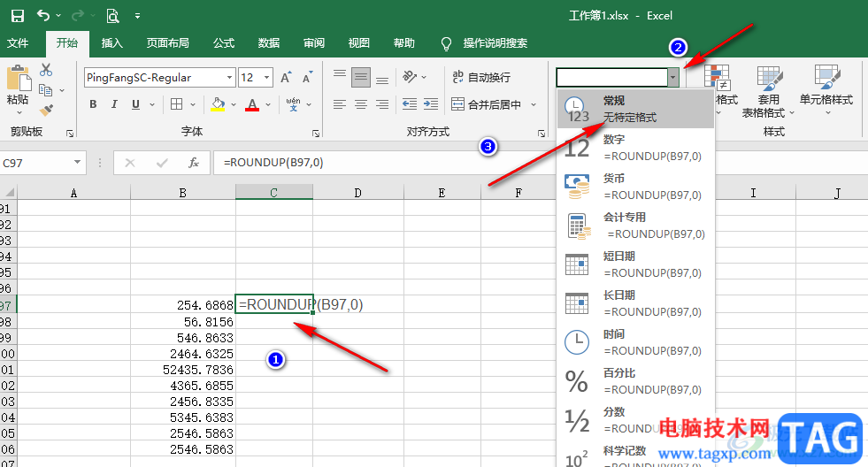Image resolution: width=868 pixels, height=467 pixels.
Task: Select 长日期 Long Date format option
Action: click(635, 303)
